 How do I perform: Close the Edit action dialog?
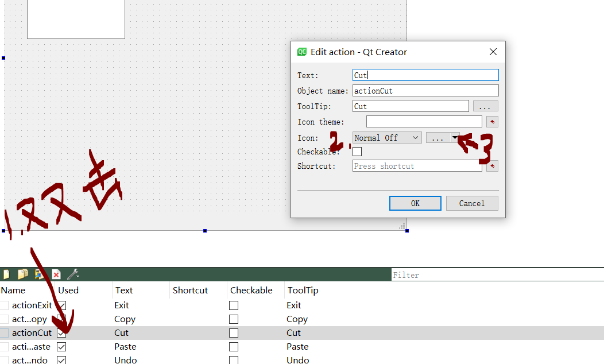pyautogui.click(x=493, y=52)
